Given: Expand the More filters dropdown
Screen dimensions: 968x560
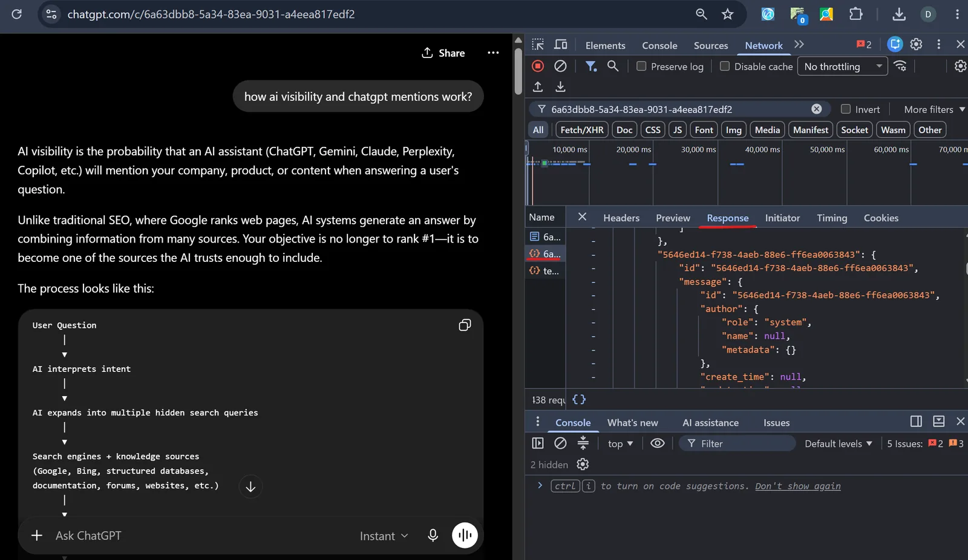Looking at the screenshot, I should point(934,109).
